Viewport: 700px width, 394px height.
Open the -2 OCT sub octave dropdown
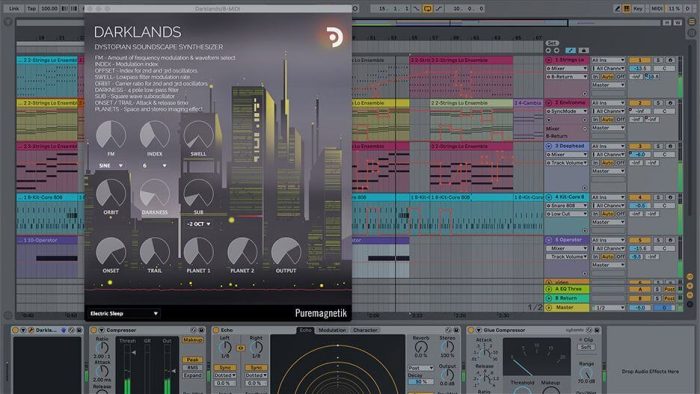199,224
